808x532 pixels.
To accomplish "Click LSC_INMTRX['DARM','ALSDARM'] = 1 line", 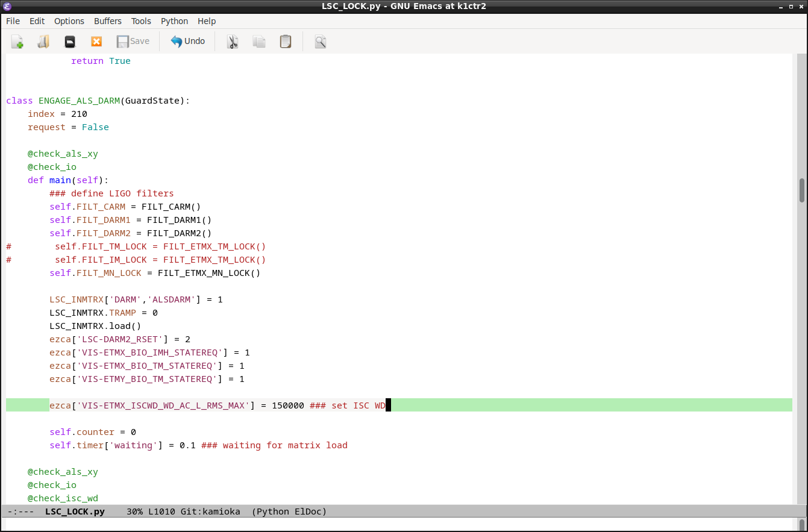I will 136,299.
